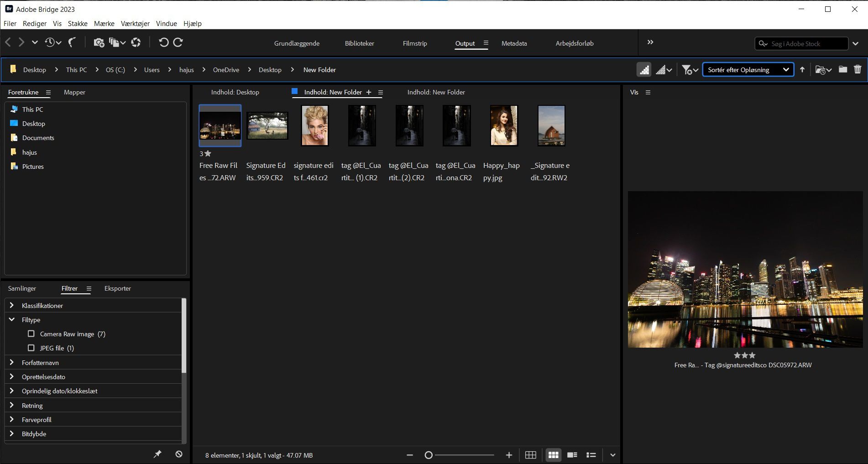Viewport: 868px width, 464px height.
Task: Open filter items by rating funnel
Action: pos(690,70)
